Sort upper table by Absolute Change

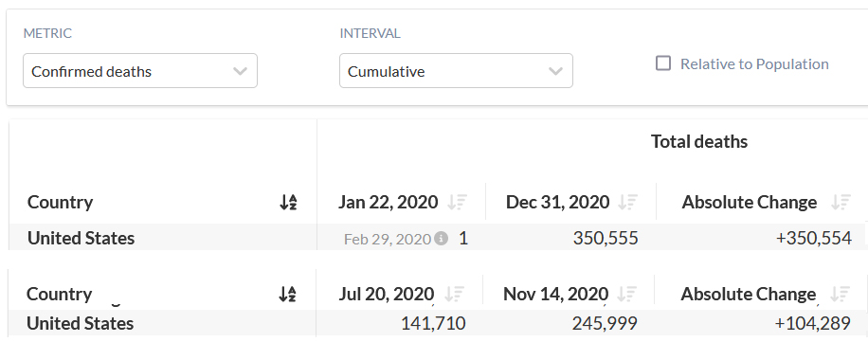pyautogui.click(x=841, y=203)
